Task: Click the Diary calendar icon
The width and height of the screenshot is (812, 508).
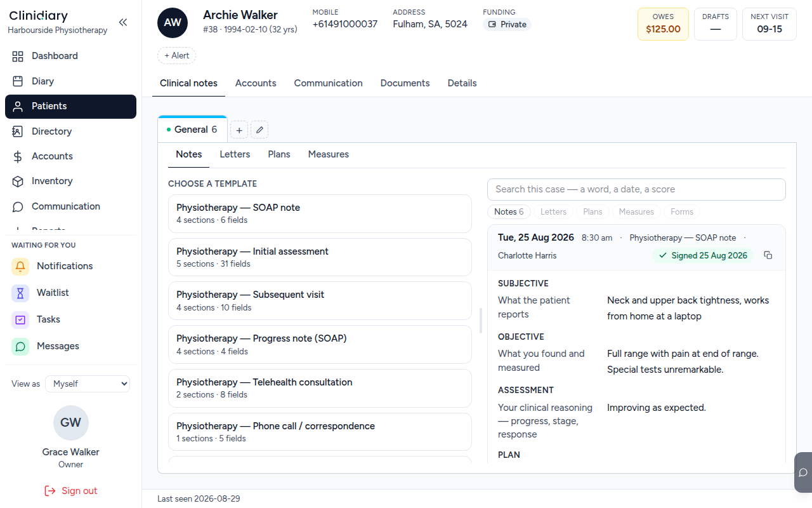Action: click(x=18, y=81)
